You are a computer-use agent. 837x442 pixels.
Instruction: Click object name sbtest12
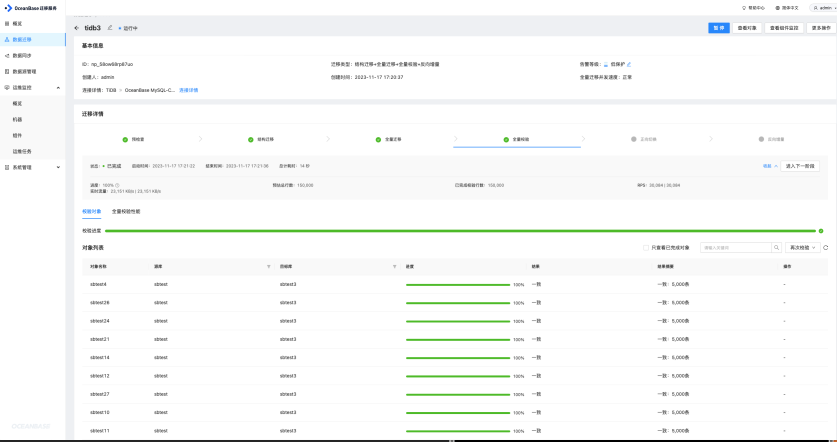pyautogui.click(x=100, y=376)
